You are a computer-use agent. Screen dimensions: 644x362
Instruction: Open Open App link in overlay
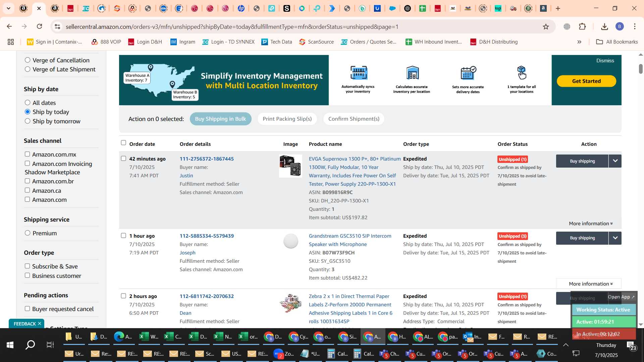point(621,297)
